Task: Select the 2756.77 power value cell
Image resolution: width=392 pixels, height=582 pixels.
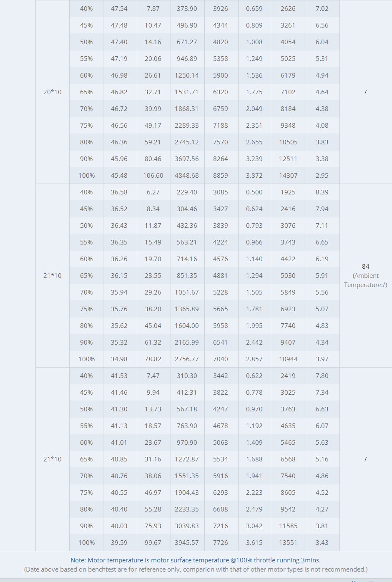Action: click(x=187, y=359)
